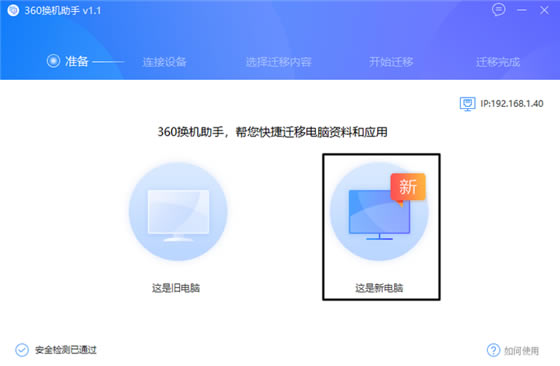Go to the 开始迁移 step
The height and width of the screenshot is (366, 560).
391,62
